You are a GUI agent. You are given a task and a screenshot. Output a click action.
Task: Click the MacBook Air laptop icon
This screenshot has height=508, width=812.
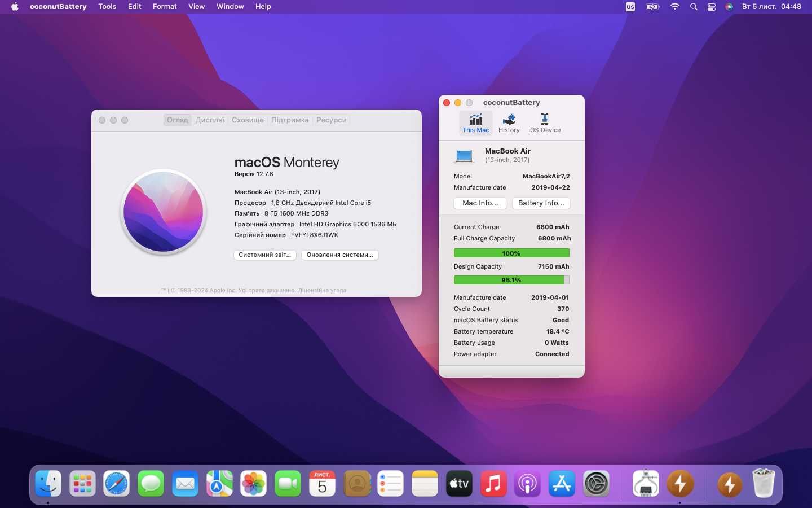(x=464, y=155)
